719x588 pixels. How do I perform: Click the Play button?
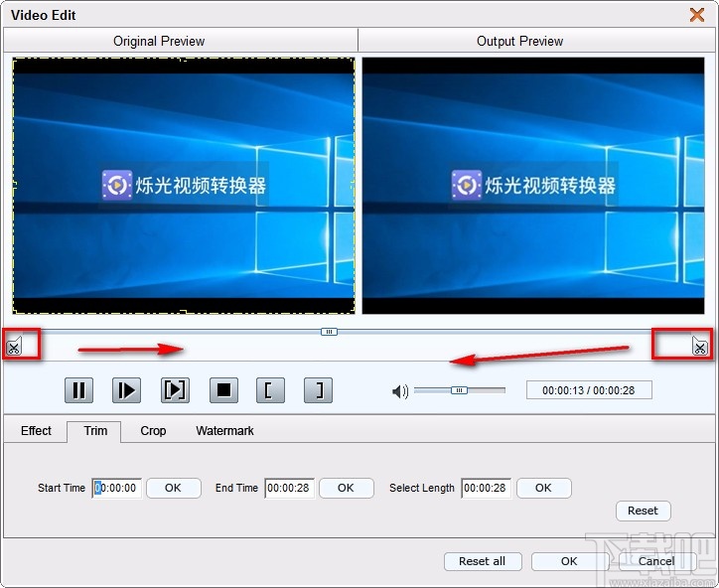[x=126, y=390]
